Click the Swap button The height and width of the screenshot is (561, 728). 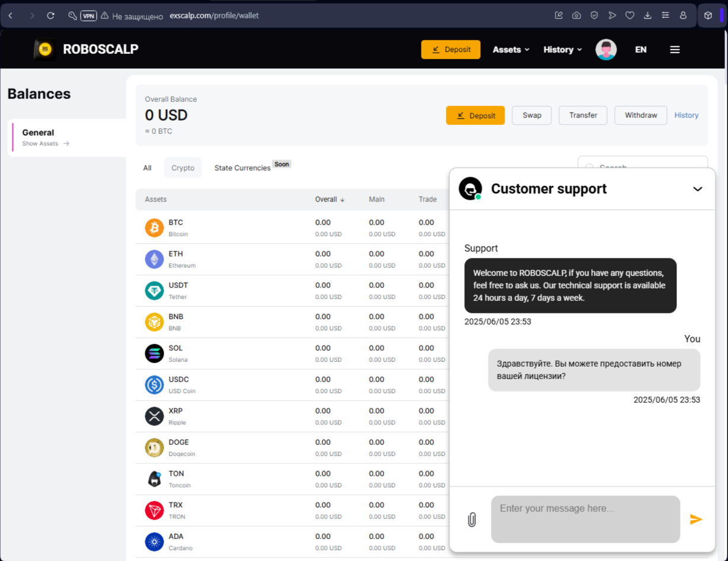[x=532, y=116]
